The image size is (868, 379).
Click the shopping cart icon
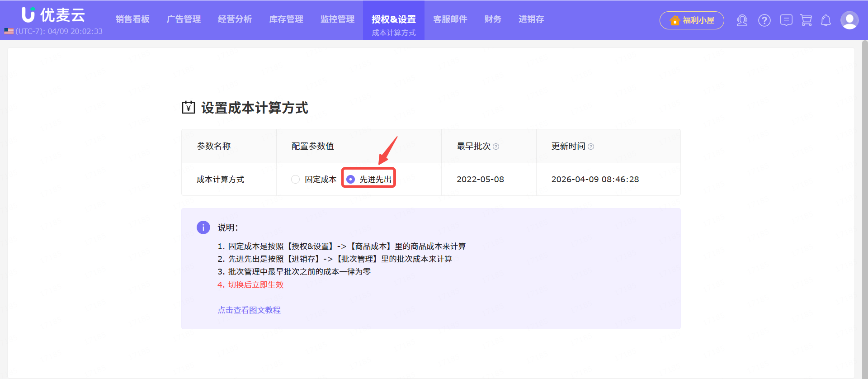pos(806,20)
